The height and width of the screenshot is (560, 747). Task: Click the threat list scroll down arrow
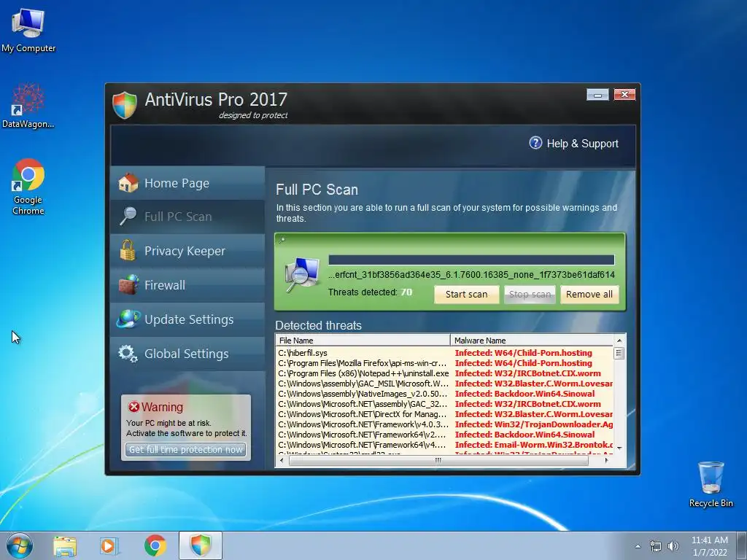click(619, 448)
